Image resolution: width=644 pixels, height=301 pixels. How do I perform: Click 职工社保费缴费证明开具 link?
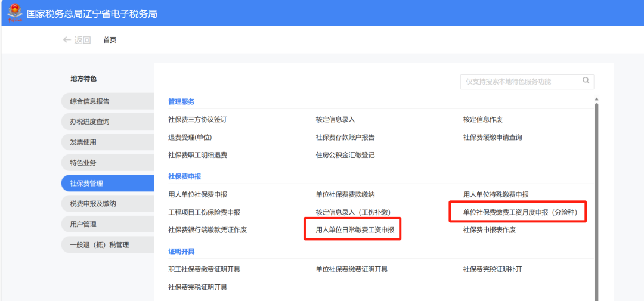click(204, 269)
